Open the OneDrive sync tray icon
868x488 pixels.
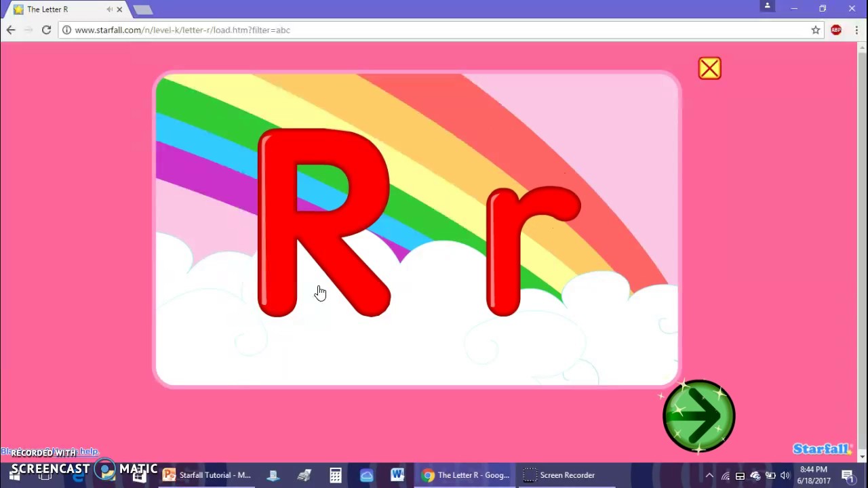pos(755,475)
